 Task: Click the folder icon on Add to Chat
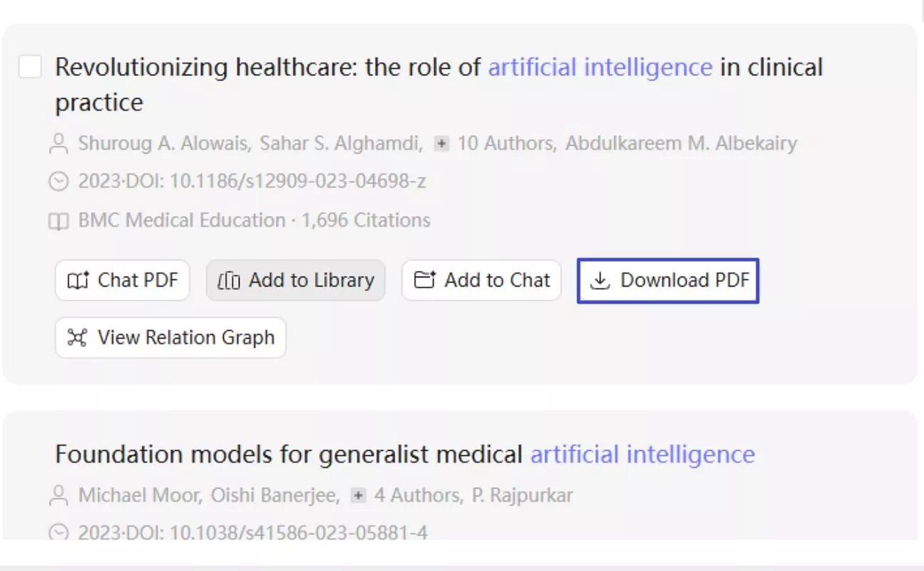[424, 280]
